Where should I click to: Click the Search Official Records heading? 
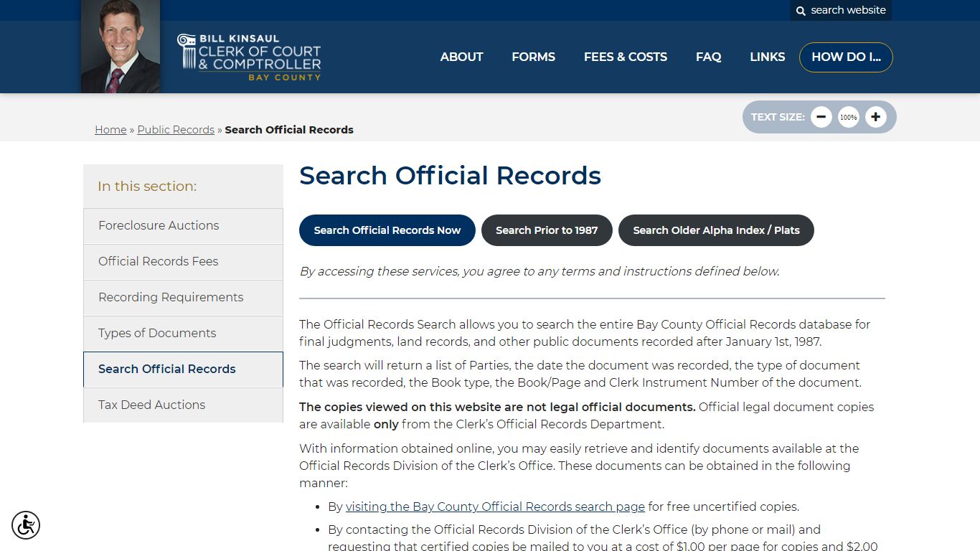[450, 176]
